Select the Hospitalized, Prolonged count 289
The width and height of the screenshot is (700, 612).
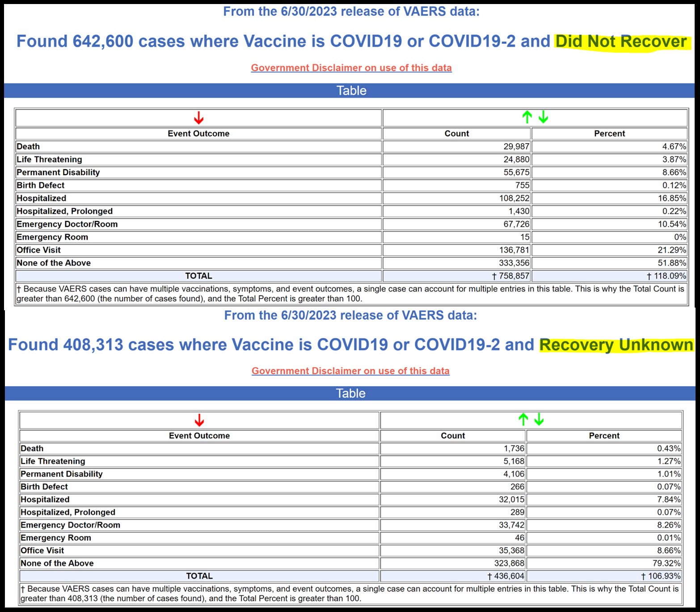click(518, 512)
